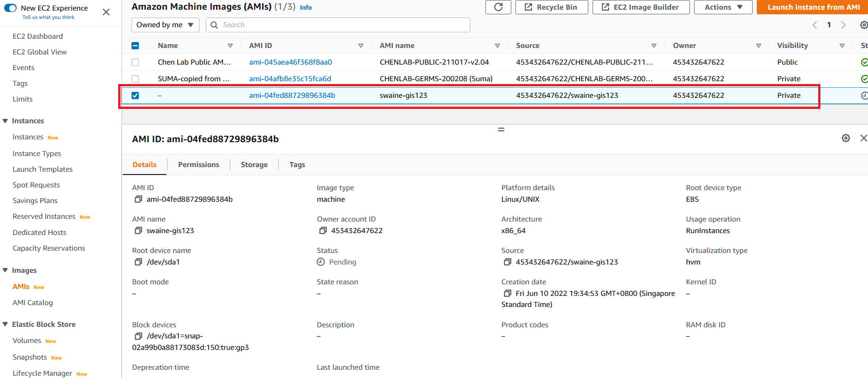Click available status icon for Chen Lab AMI

click(x=864, y=62)
